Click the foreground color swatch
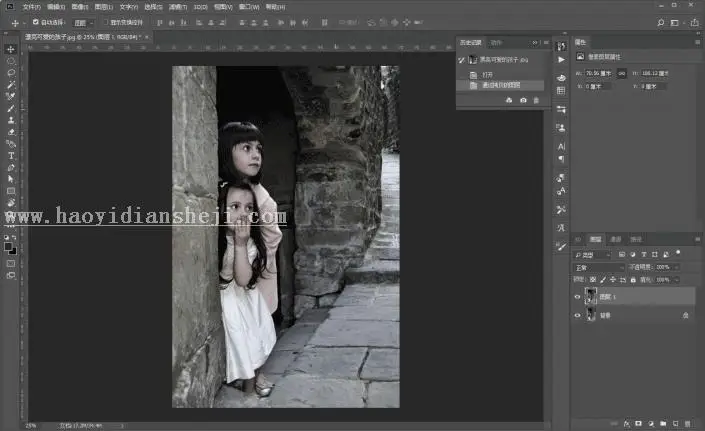The width and height of the screenshot is (705, 431). coord(8,246)
